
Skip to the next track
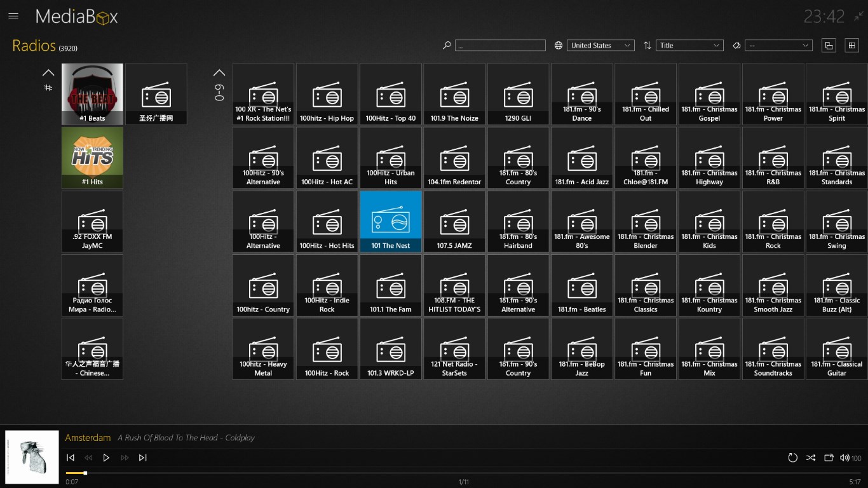(x=142, y=457)
